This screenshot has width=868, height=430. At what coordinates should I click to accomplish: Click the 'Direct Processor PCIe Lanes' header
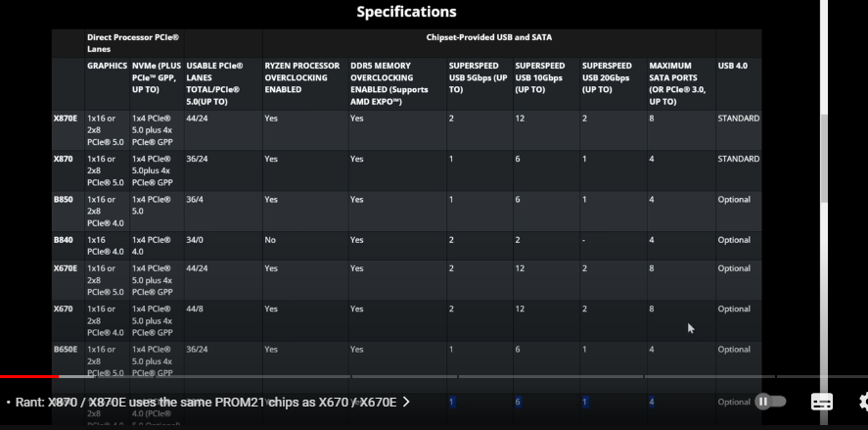point(133,42)
